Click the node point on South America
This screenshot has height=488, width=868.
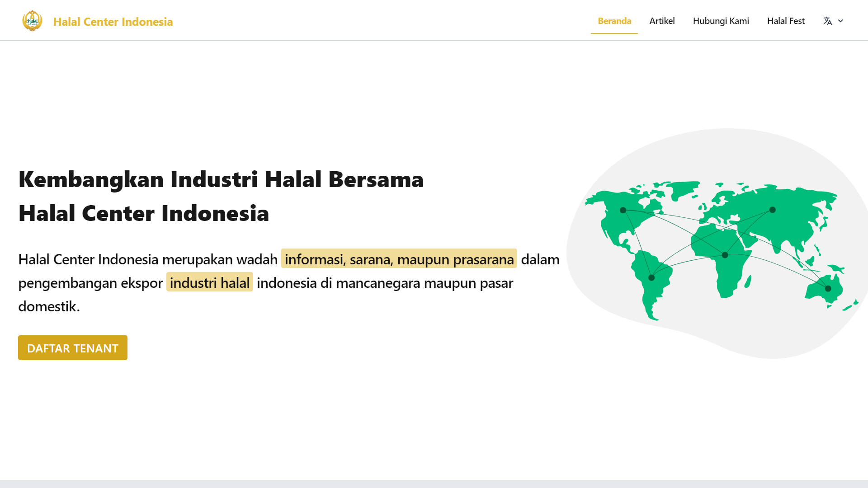tap(651, 278)
